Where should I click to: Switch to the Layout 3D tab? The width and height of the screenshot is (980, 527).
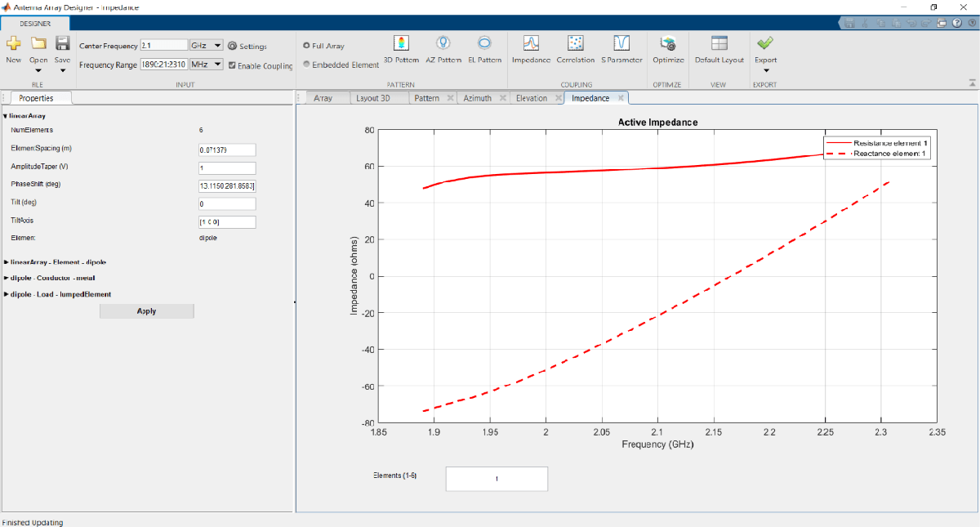point(373,98)
